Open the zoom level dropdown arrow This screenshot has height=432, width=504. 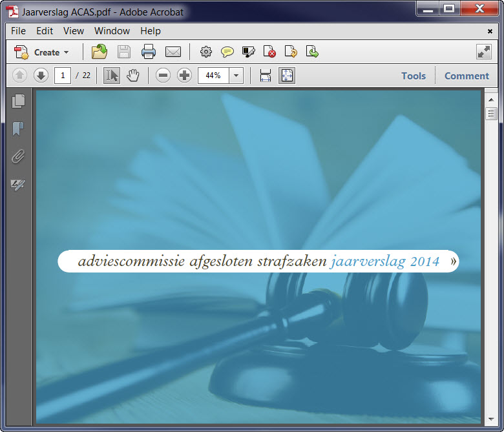pos(236,76)
